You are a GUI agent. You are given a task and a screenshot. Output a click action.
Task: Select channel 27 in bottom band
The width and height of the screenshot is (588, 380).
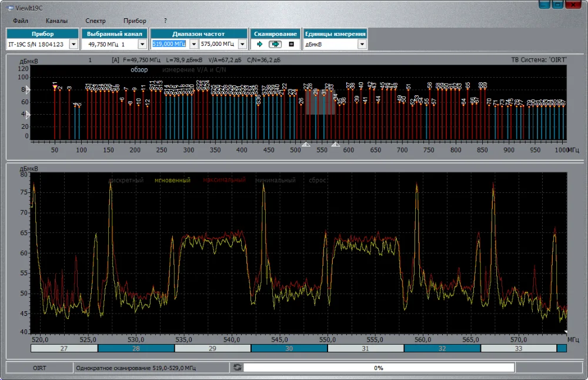(x=64, y=348)
